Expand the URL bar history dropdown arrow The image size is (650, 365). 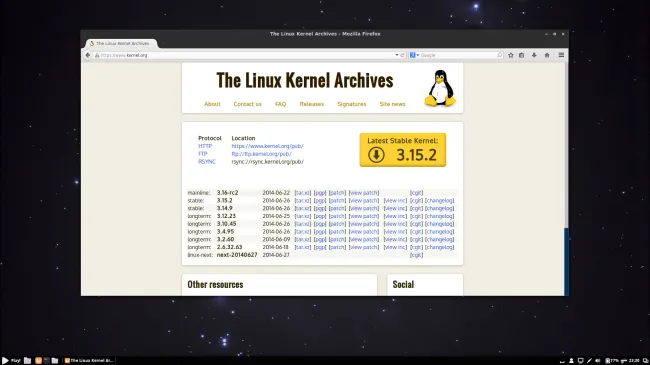397,55
